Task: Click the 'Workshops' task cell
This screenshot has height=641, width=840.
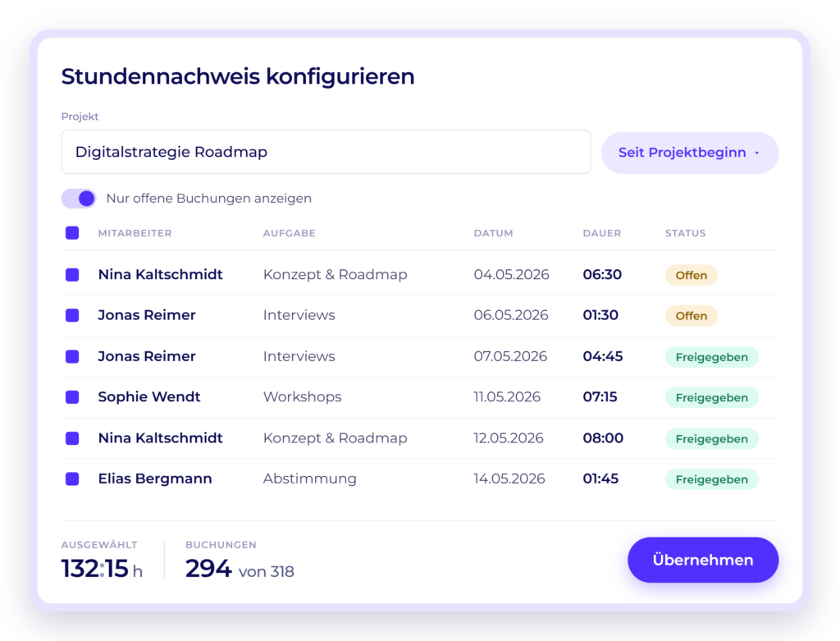Action: pos(302,396)
